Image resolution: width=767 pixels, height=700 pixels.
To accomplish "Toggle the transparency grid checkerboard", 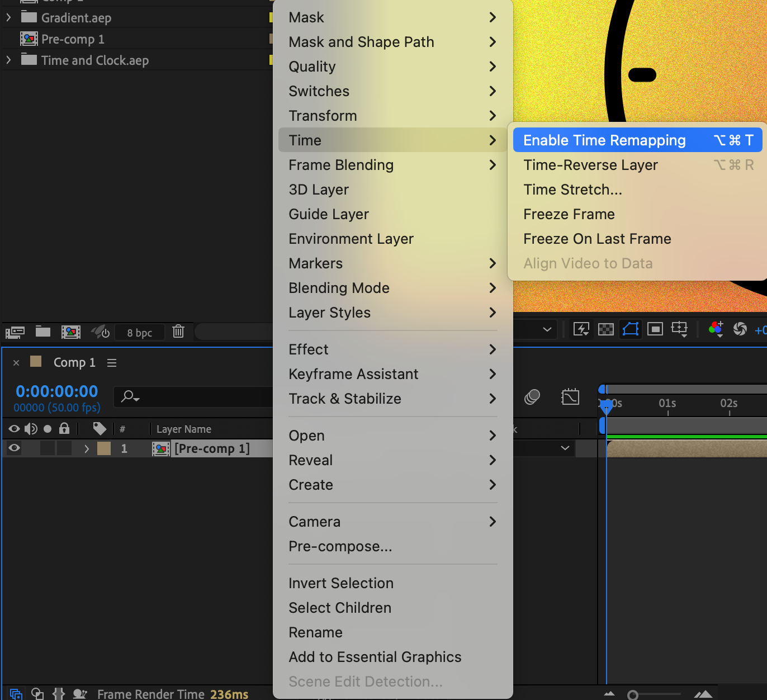I will [x=606, y=329].
